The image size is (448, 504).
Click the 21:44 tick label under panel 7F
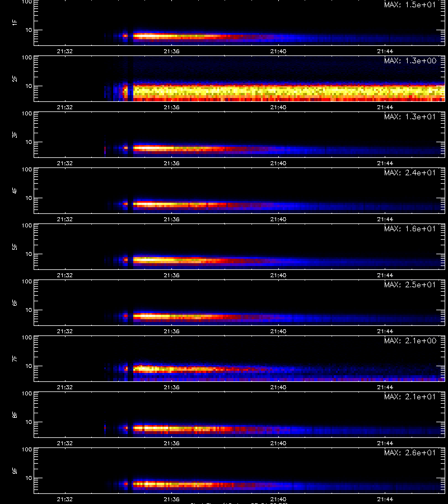click(x=385, y=388)
